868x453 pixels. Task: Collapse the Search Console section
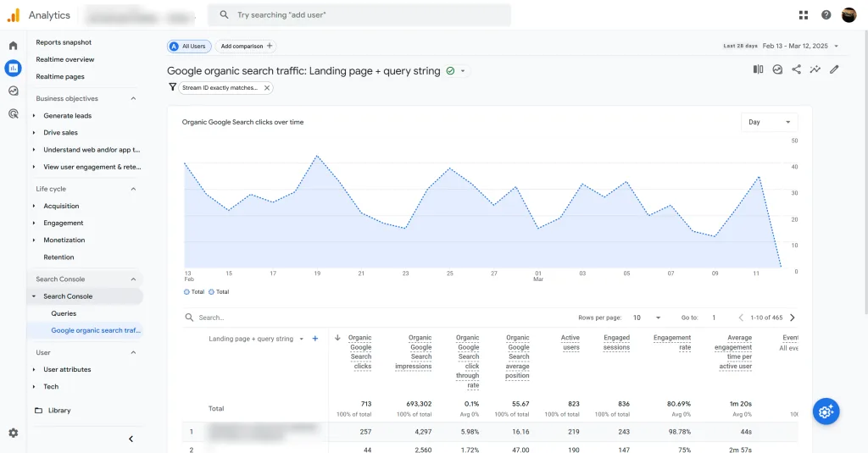coord(133,279)
